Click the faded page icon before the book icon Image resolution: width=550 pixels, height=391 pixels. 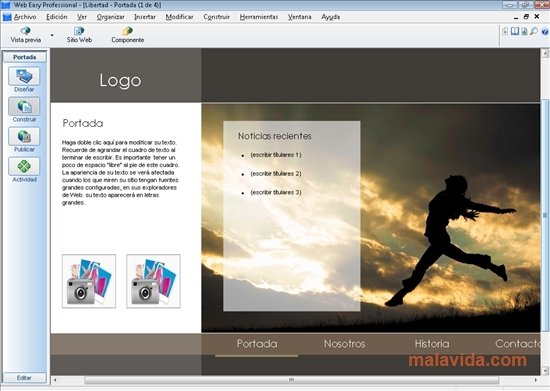pos(505,31)
